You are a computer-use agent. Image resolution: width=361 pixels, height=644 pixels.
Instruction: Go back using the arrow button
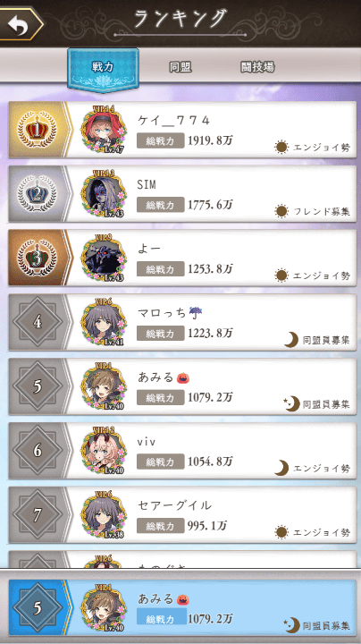click(x=20, y=24)
